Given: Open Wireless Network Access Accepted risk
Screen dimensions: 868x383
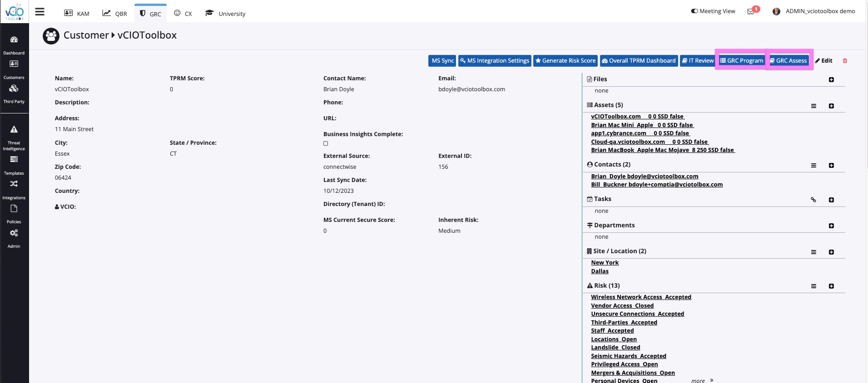Looking at the screenshot, I should [641, 297].
